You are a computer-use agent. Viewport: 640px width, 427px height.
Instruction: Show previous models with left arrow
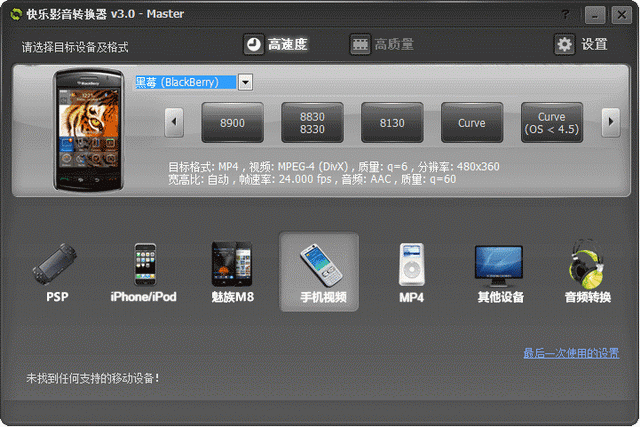click(174, 122)
